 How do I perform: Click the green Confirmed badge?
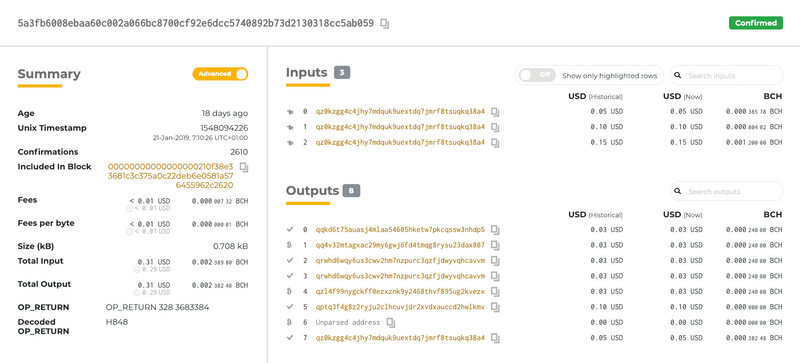(x=756, y=23)
